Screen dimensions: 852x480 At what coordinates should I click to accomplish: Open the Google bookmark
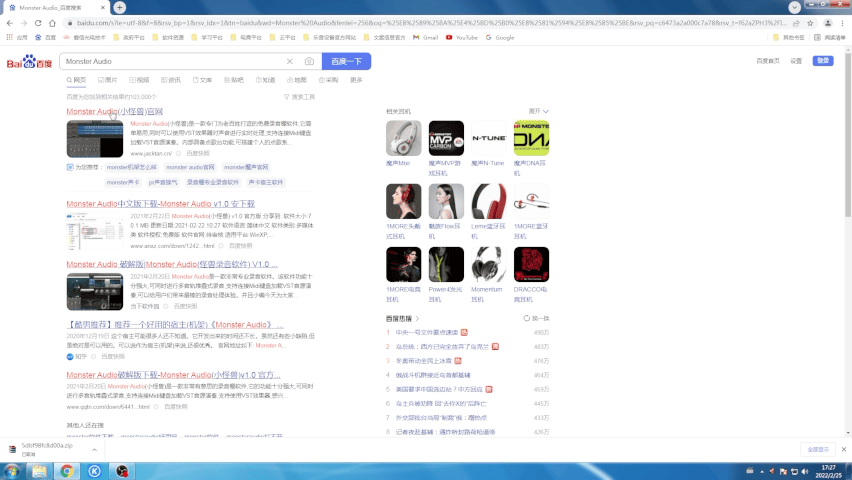click(500, 38)
